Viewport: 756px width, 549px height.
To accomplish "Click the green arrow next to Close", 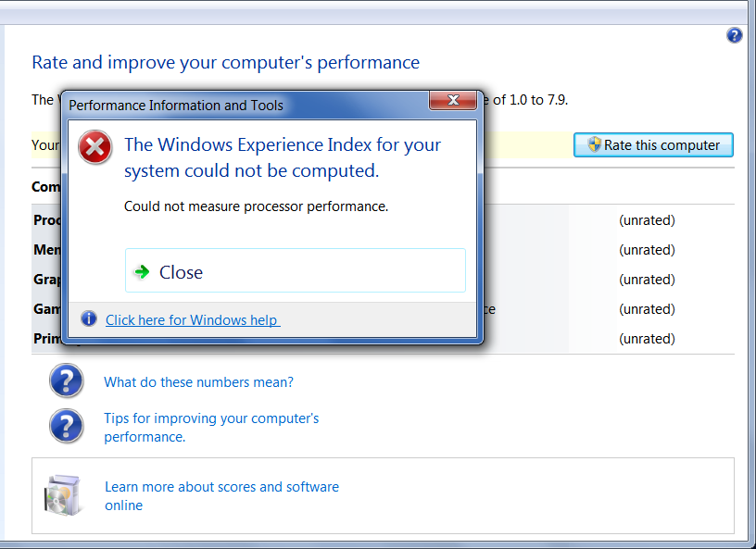I will coord(143,272).
